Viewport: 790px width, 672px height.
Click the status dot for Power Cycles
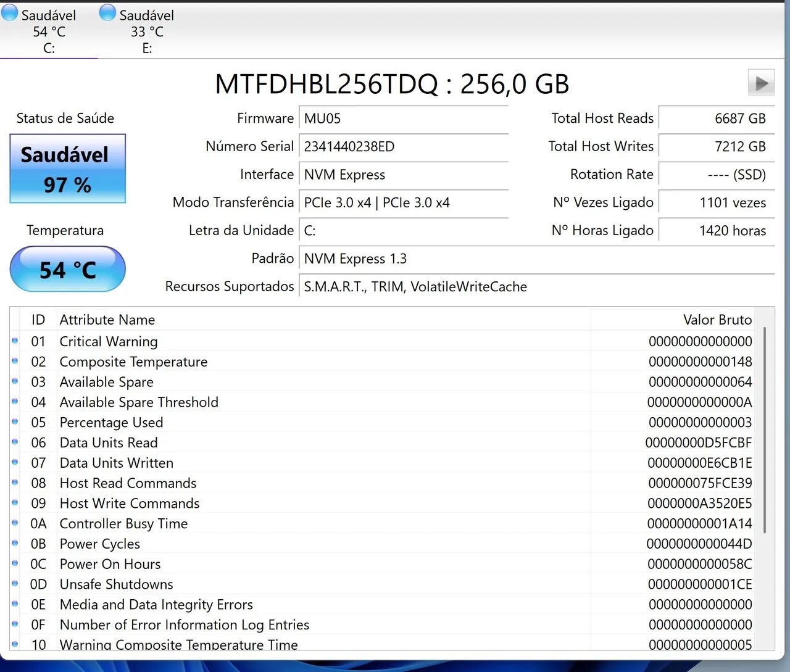(15, 543)
